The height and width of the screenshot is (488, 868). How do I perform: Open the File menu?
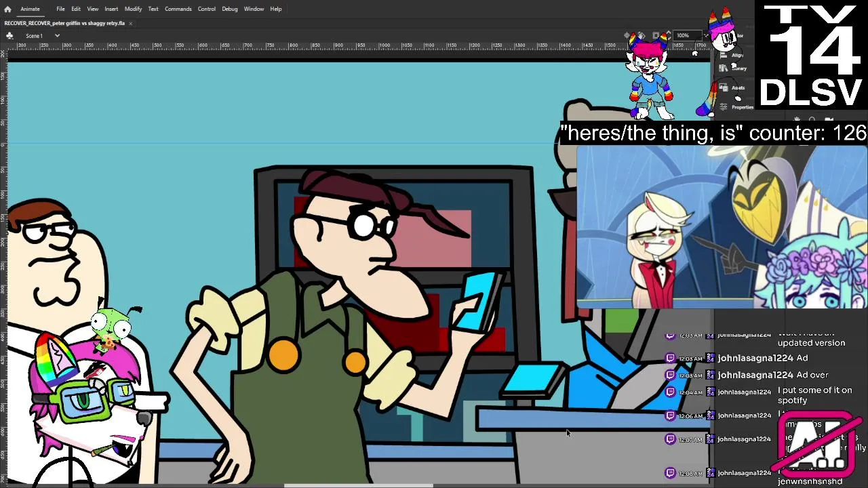60,9
